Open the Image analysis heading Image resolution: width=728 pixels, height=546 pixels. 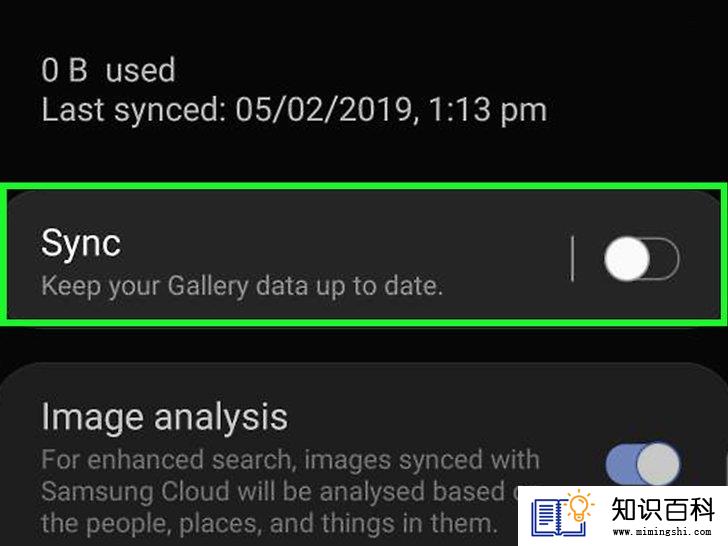(x=164, y=416)
